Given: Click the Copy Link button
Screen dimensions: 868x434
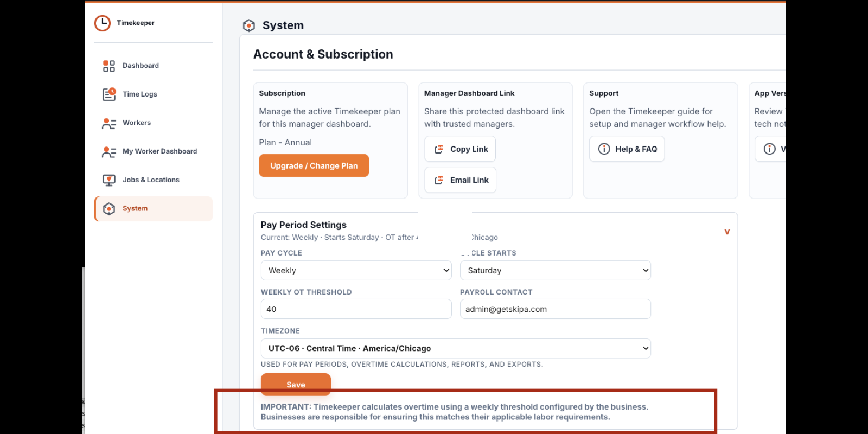Looking at the screenshot, I should (460, 149).
